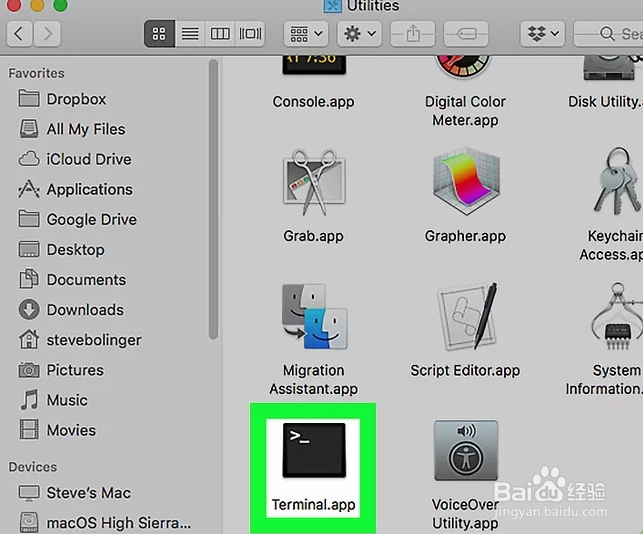This screenshot has height=534, width=643.
Task: Open the Dropbox toolbar dropdown
Action: [x=543, y=33]
